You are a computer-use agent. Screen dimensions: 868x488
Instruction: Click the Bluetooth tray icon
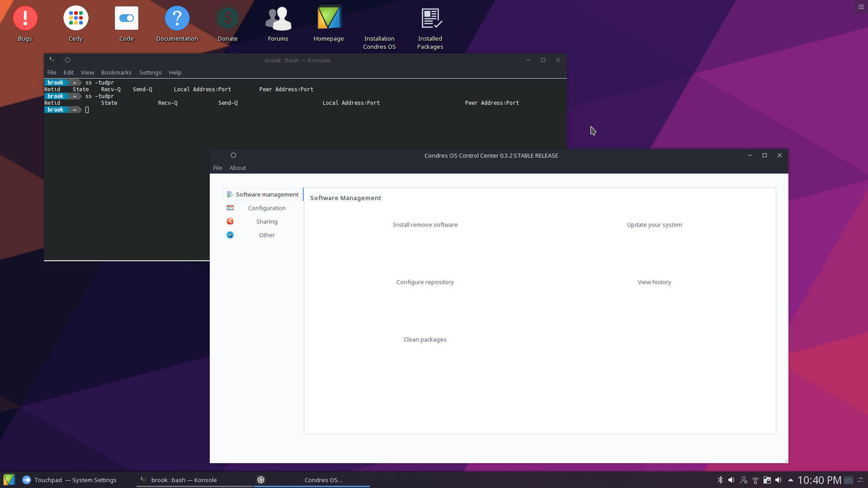720,480
